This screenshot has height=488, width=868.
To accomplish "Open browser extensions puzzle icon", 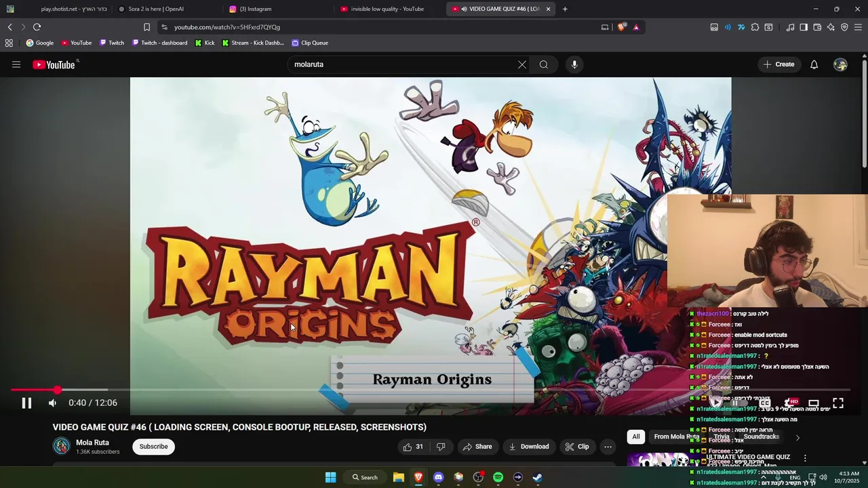I will [755, 27].
